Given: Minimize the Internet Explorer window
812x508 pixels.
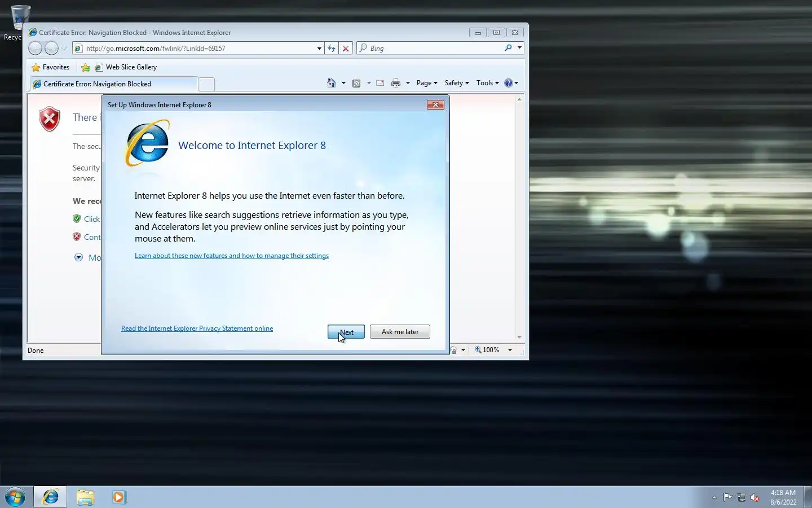Looking at the screenshot, I should [478, 33].
